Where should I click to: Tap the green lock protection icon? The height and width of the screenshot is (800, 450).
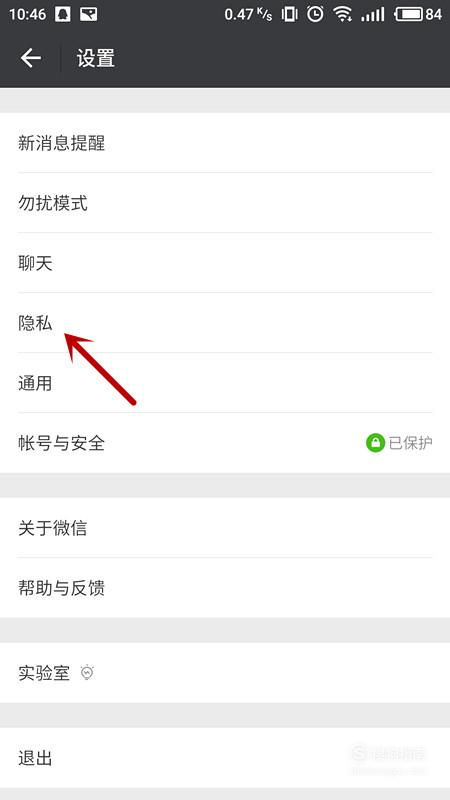375,443
